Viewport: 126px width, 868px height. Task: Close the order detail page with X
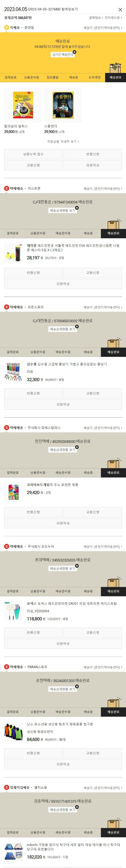(120, 10)
